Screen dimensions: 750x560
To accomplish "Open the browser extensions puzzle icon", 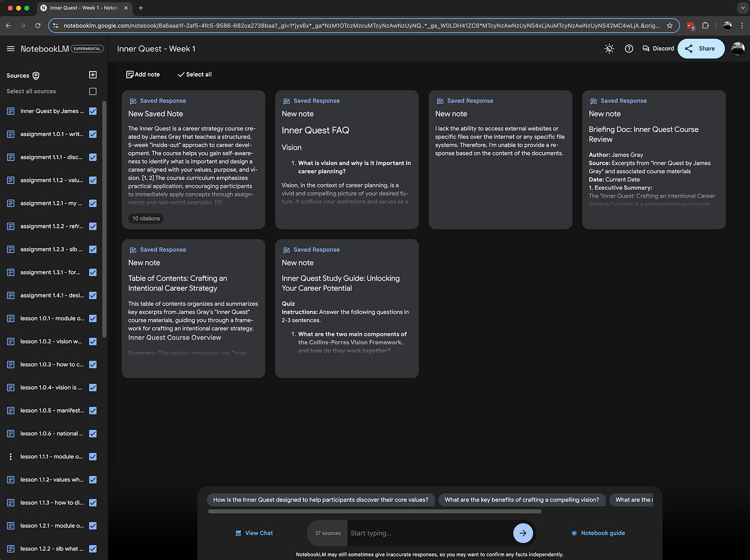I will click(706, 25).
